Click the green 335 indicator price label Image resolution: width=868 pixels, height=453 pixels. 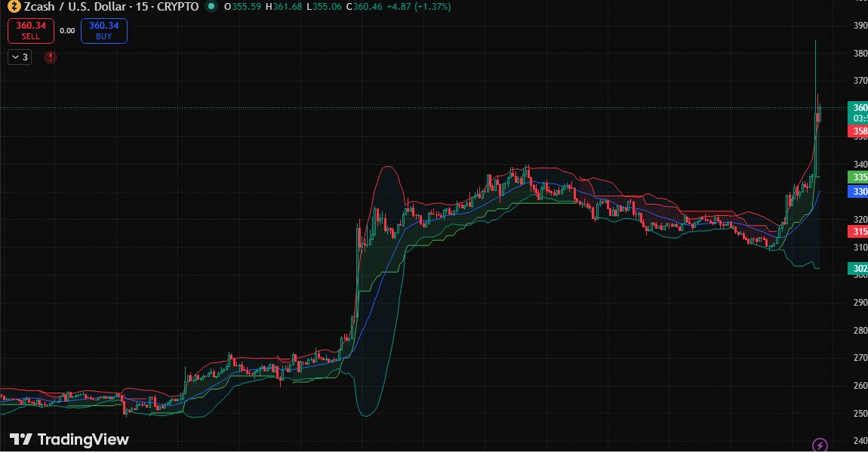pos(858,177)
